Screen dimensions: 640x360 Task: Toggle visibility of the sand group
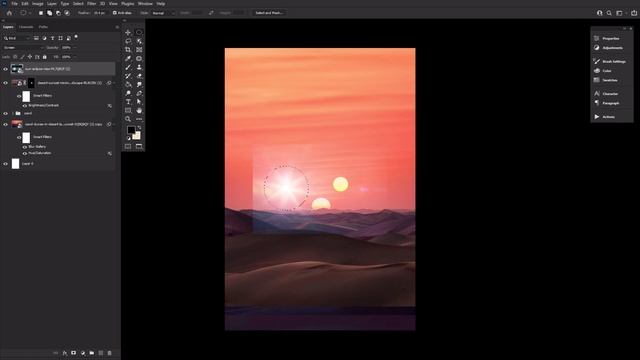(5, 113)
